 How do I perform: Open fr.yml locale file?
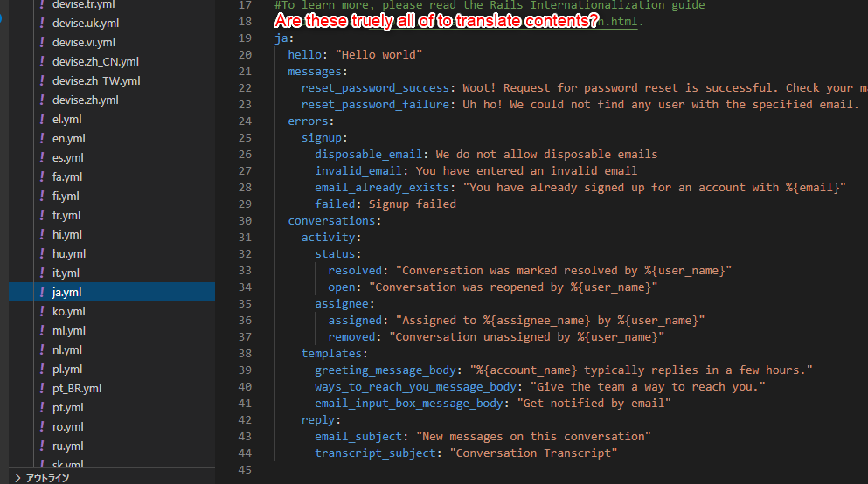coord(66,216)
